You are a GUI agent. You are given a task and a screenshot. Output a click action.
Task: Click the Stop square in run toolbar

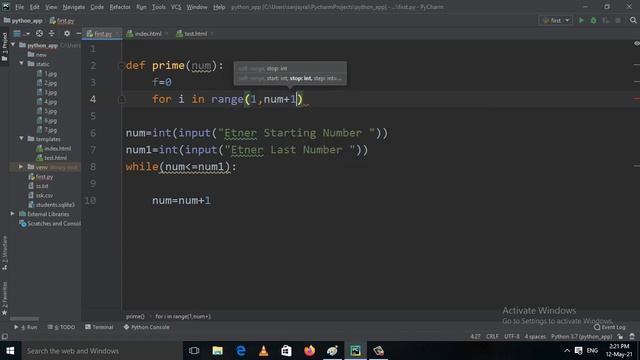pos(618,20)
